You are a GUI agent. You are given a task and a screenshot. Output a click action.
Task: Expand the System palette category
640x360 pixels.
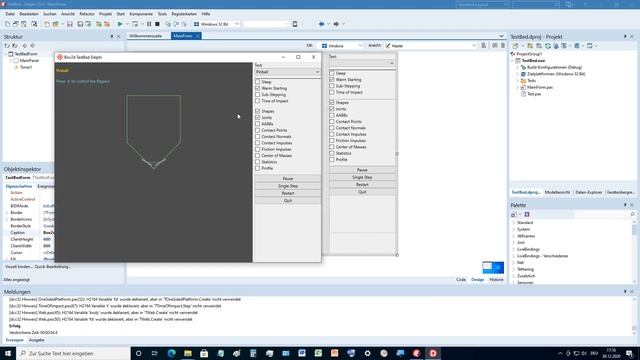514,229
